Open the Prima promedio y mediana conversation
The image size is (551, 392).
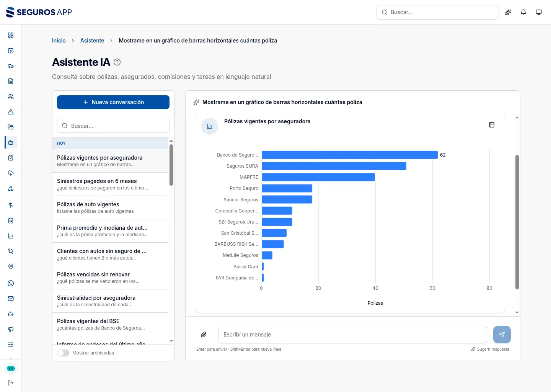(x=111, y=231)
